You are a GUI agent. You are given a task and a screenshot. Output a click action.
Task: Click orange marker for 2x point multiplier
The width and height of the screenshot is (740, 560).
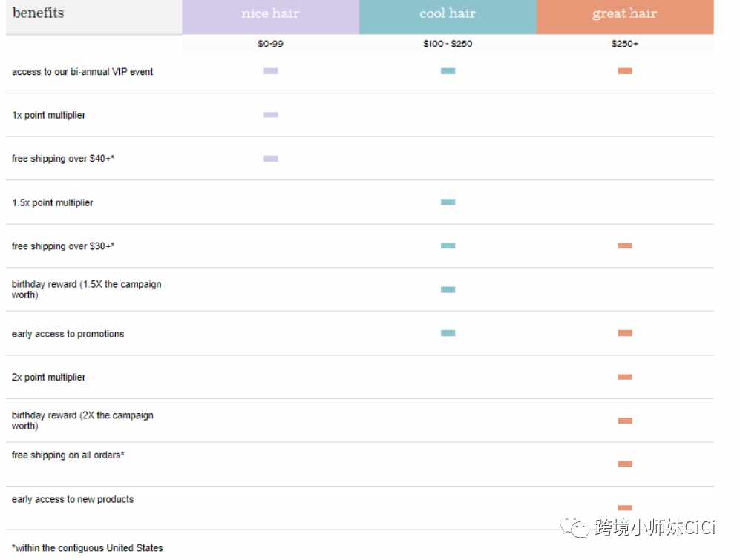tap(625, 377)
